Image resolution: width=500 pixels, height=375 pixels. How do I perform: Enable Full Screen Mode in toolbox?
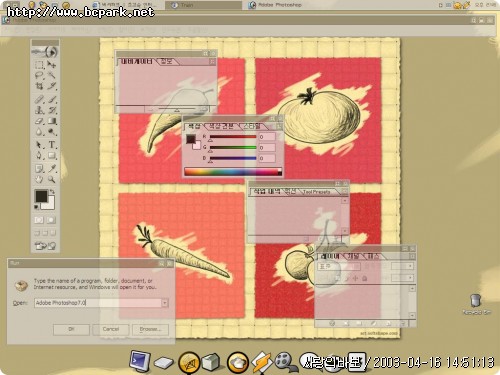pyautogui.click(x=53, y=233)
